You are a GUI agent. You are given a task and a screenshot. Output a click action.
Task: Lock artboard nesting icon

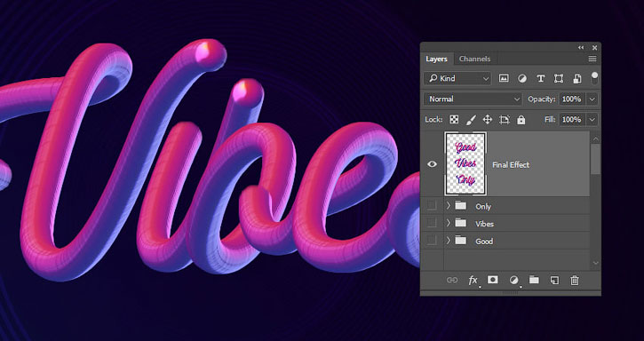pyautogui.click(x=505, y=120)
